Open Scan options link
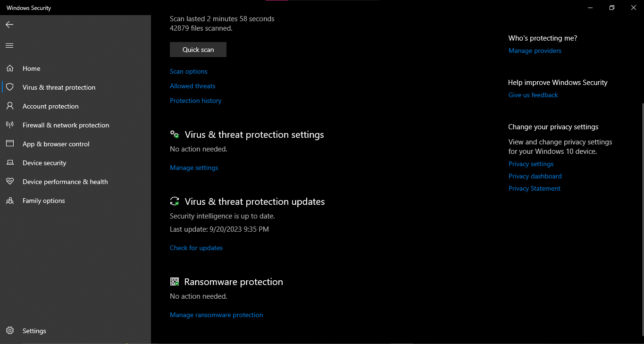 pos(189,71)
